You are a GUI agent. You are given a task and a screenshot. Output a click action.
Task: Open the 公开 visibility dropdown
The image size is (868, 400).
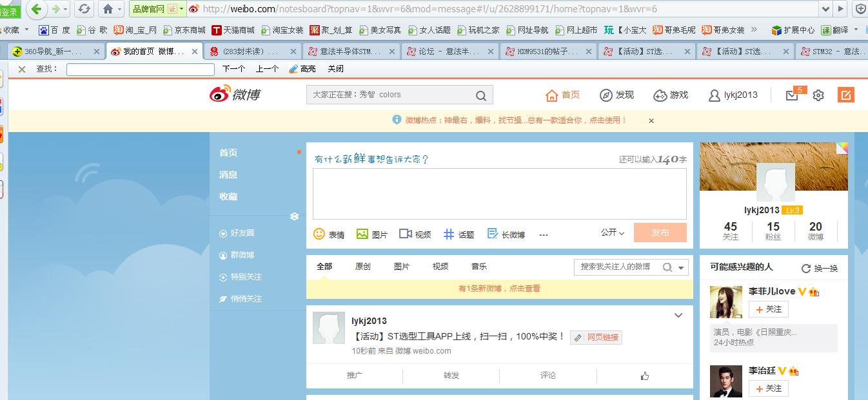(x=613, y=233)
